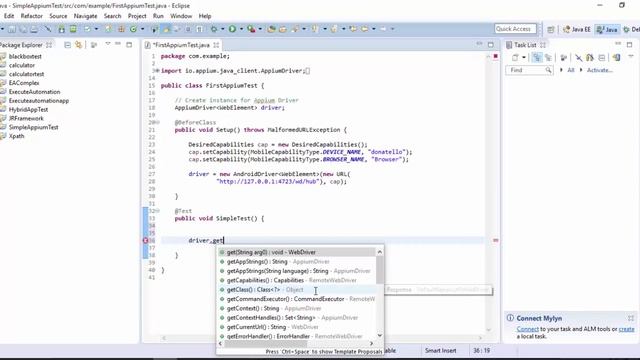640x360 pixels.
Task: Switch to Java EE perspective
Action: click(576, 29)
